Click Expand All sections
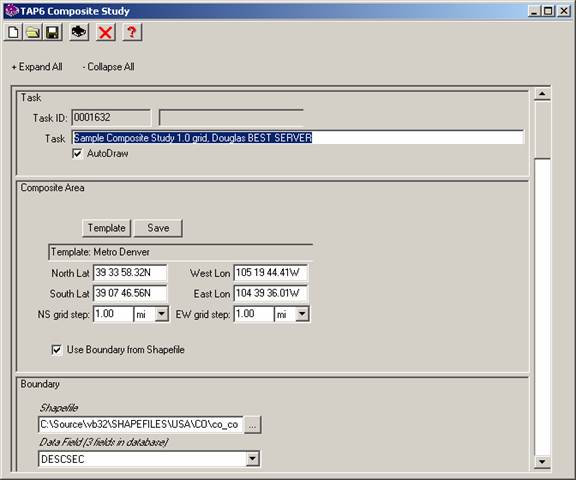The width and height of the screenshot is (576, 480). click(37, 67)
